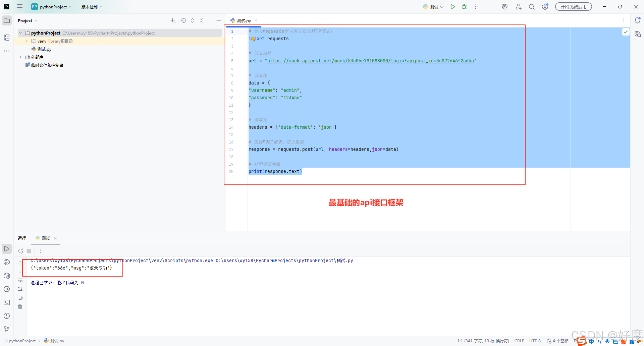Viewport: 644px width, 346px height.
Task: Click the 开始免费试用 button
Action: (574, 7)
